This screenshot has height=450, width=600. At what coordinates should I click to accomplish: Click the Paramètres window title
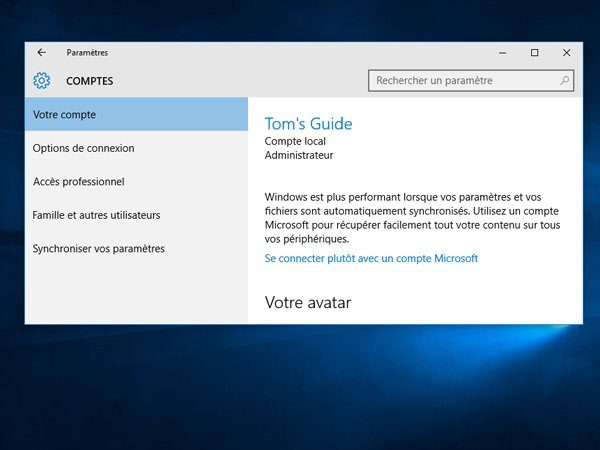[87, 53]
